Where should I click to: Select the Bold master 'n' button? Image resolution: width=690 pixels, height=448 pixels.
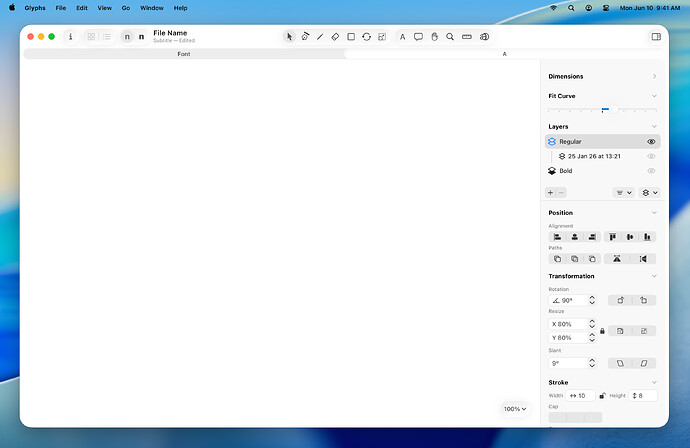[x=141, y=37]
